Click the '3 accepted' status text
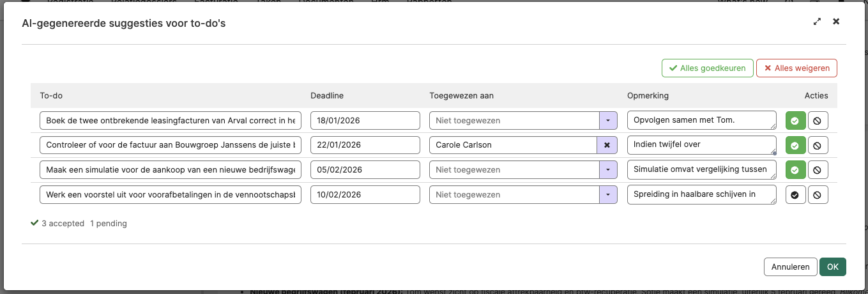868x294 pixels. 63,224
